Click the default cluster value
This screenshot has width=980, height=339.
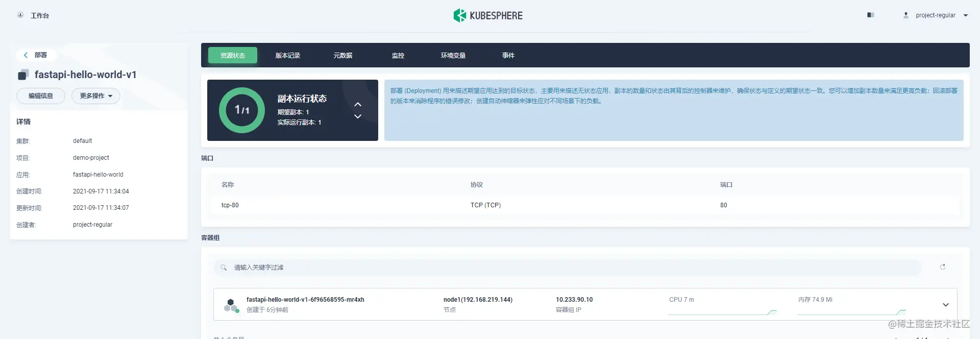(82, 141)
